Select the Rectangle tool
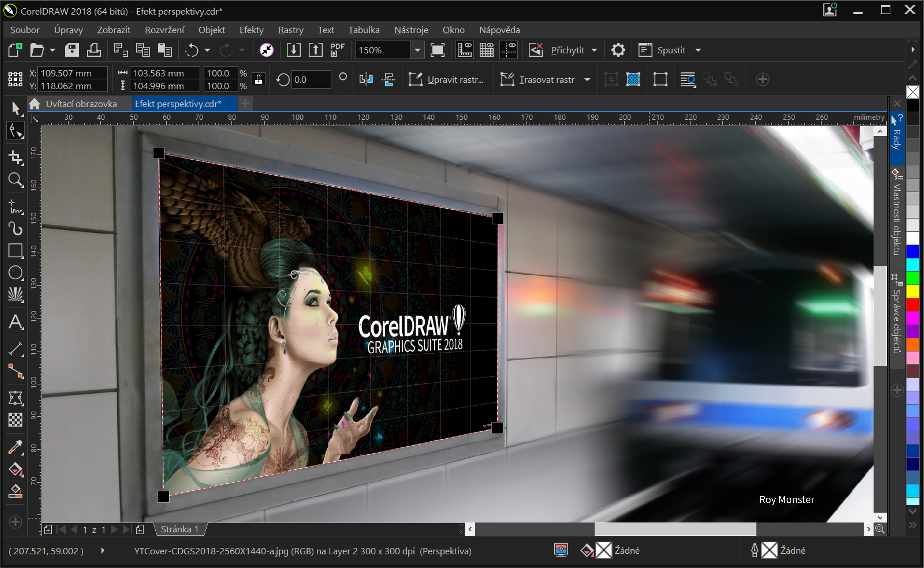Image resolution: width=924 pixels, height=568 pixels. pyautogui.click(x=15, y=251)
